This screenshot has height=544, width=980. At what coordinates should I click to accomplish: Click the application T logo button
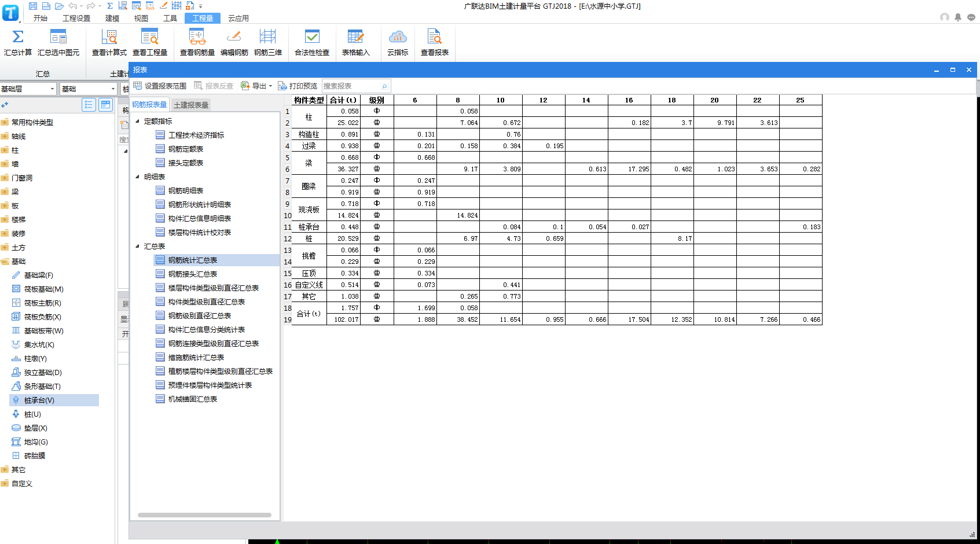pyautogui.click(x=10, y=12)
